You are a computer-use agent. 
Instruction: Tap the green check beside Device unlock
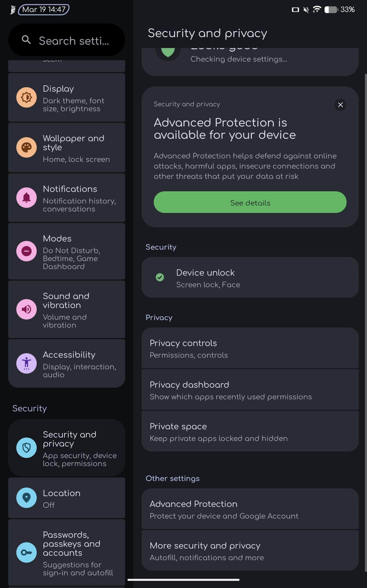pos(160,277)
